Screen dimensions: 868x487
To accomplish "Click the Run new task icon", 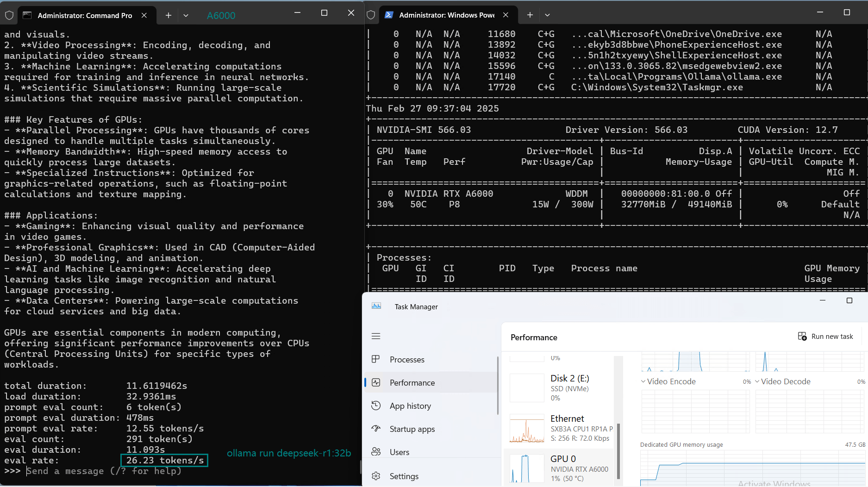I will pos(802,337).
